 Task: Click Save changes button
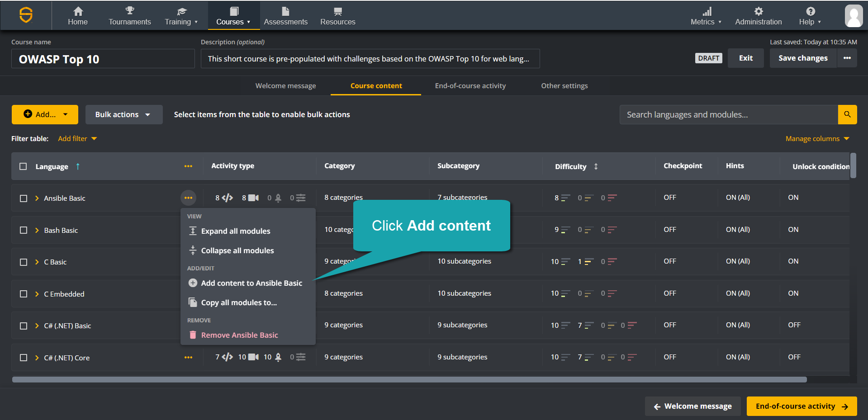tap(803, 58)
